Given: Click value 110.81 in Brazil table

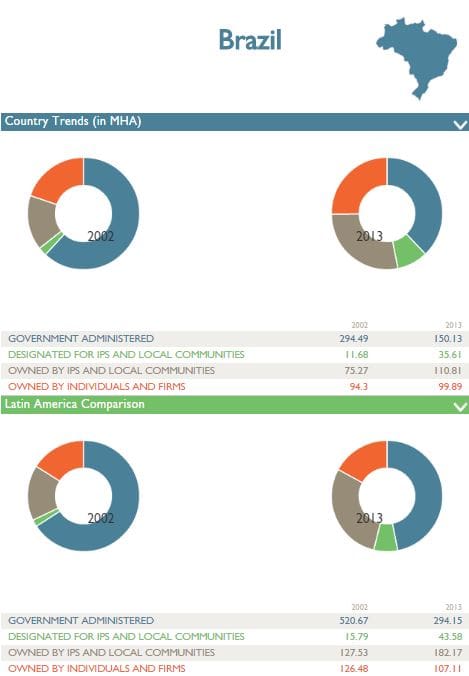Looking at the screenshot, I should [448, 371].
